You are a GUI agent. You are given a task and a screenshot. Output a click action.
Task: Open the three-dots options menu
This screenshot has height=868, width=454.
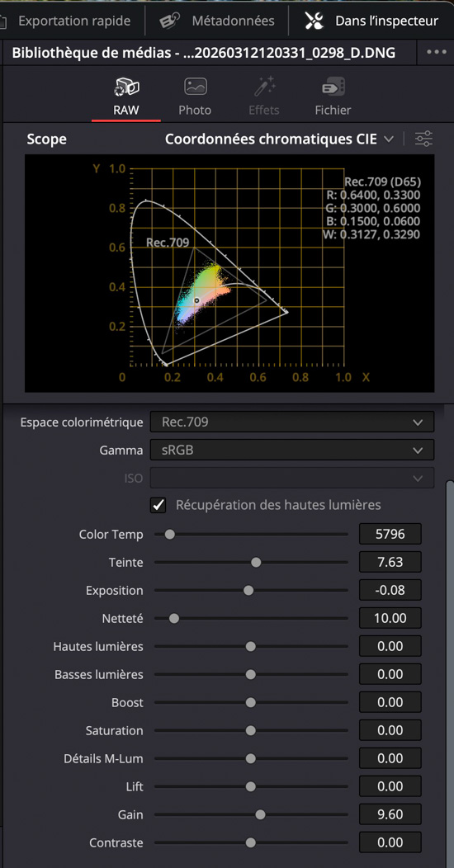(x=437, y=53)
